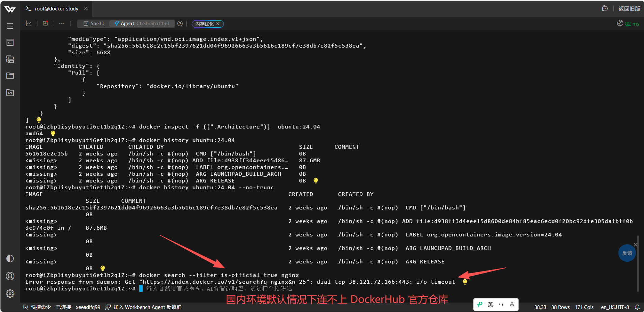Open the more options ellipsis menu

click(62, 23)
